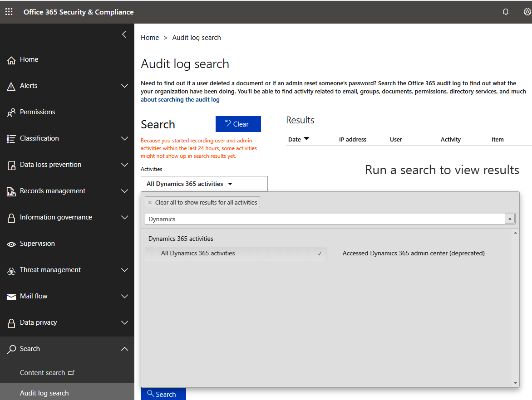Screen dimensions: 532x400
Task: Click the activities filter text field
Action: click(325, 219)
